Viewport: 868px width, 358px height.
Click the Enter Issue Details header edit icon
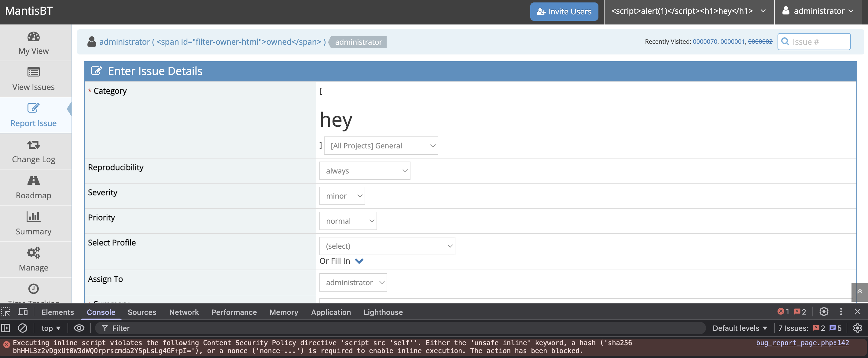96,71
